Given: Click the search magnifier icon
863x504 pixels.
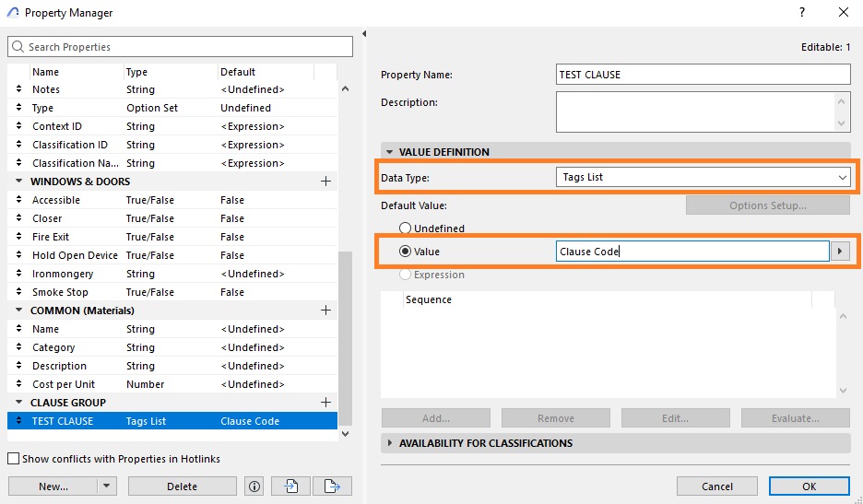Looking at the screenshot, I should tap(18, 47).
